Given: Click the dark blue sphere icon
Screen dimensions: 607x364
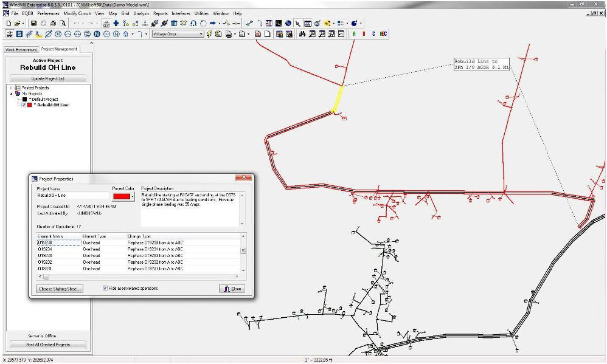Looking at the screenshot, I should (x=354, y=23).
